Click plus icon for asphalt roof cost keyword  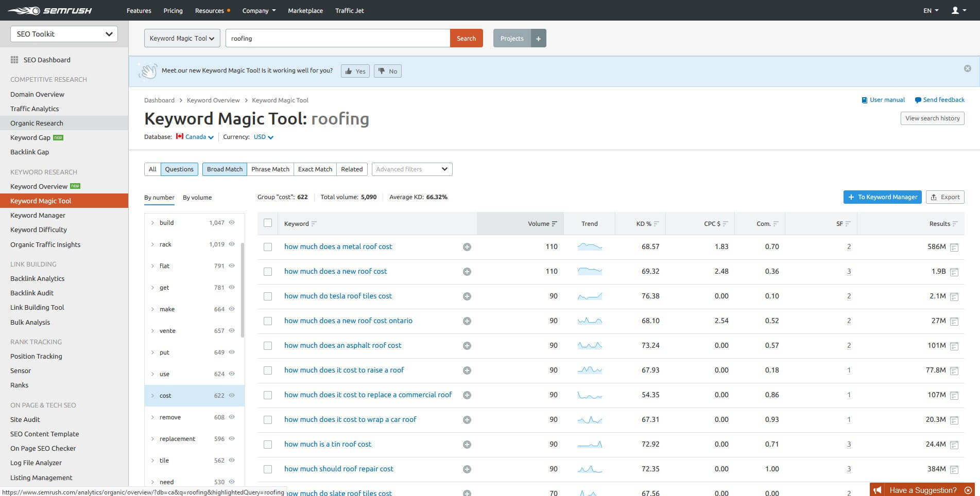tap(467, 346)
